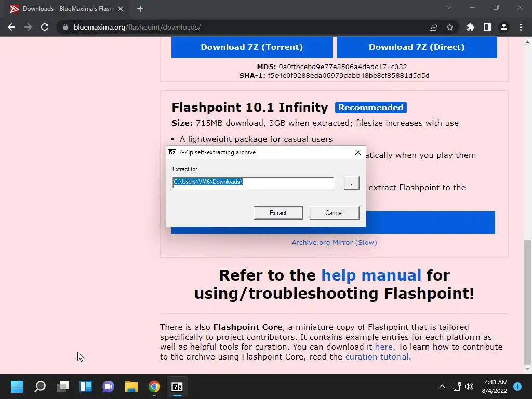Open the Archive.org Mirror (Slow) link
The image size is (532, 399).
334,242
